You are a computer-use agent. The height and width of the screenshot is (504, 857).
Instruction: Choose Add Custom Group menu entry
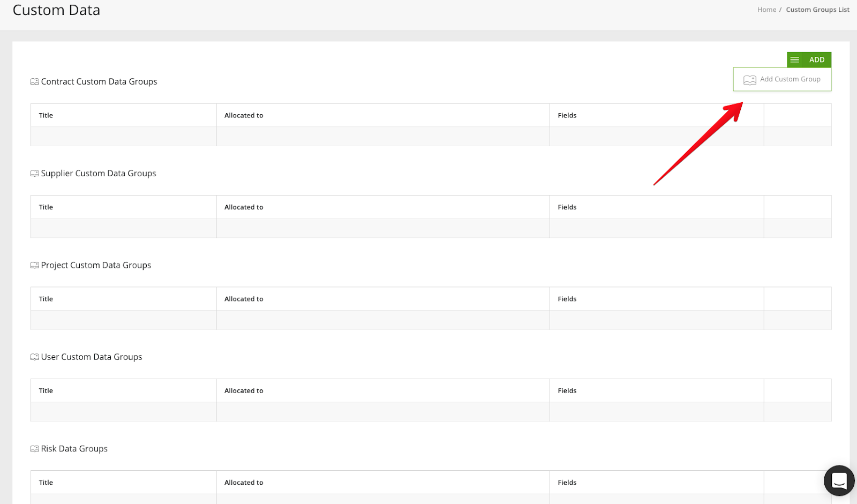(x=782, y=79)
